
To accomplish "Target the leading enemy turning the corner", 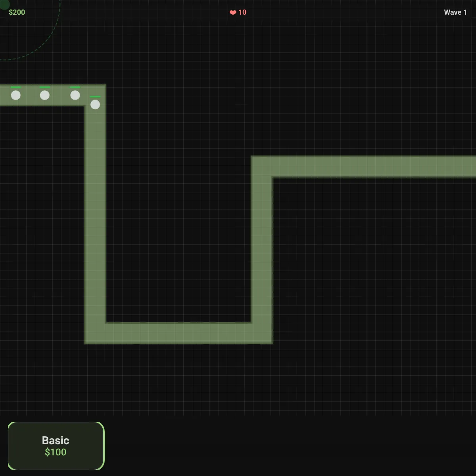I will click(x=95, y=104).
